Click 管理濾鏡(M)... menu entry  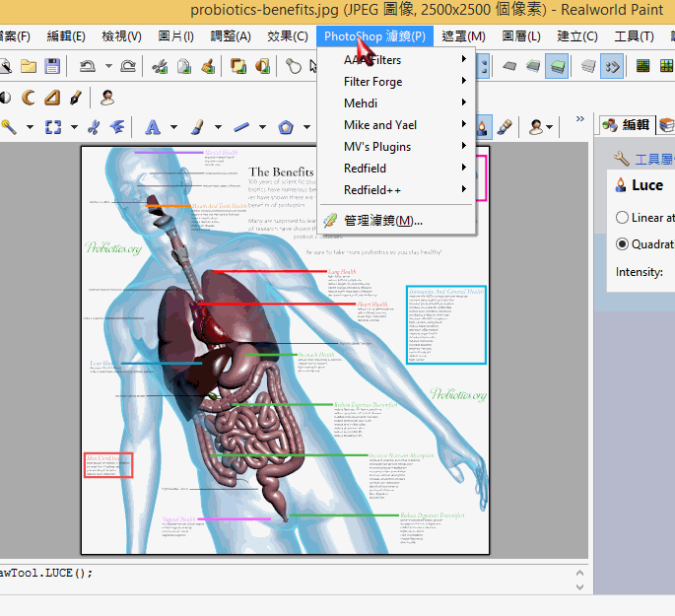coord(383,221)
